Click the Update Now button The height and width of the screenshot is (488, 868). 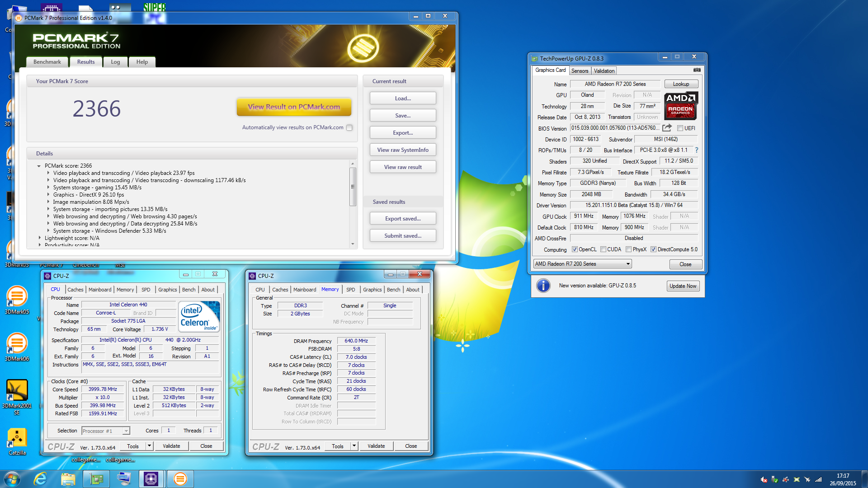coord(683,286)
